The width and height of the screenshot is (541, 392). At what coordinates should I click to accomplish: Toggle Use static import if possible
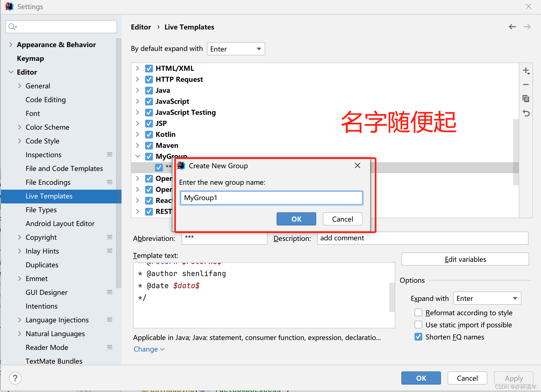tap(418, 325)
